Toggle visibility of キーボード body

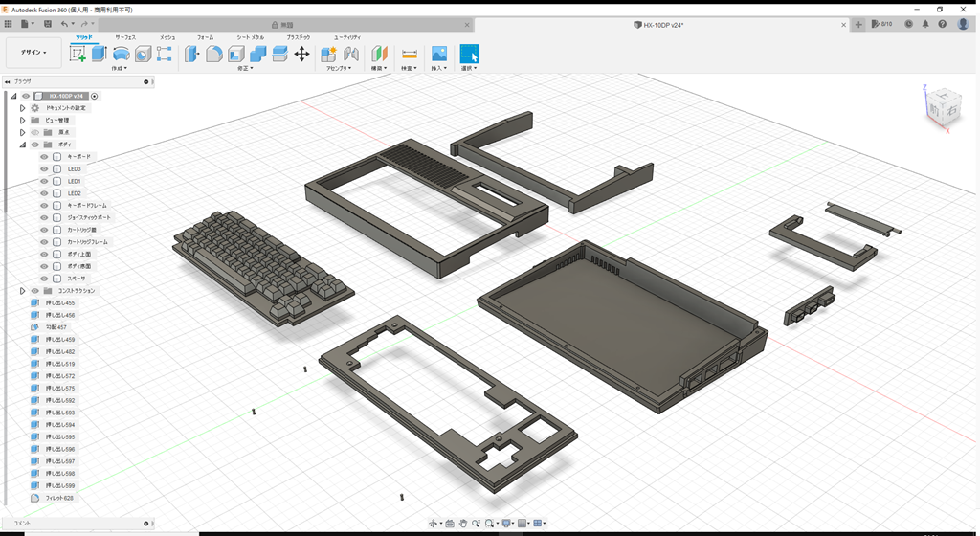(44, 157)
